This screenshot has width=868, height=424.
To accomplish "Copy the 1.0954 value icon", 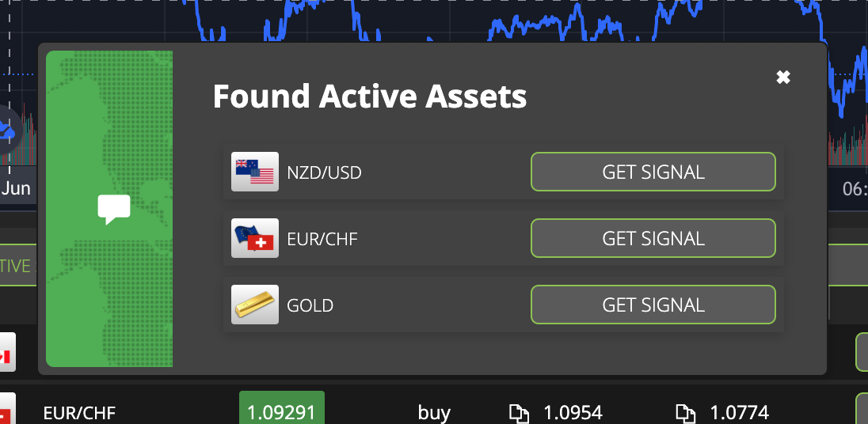I will [519, 413].
